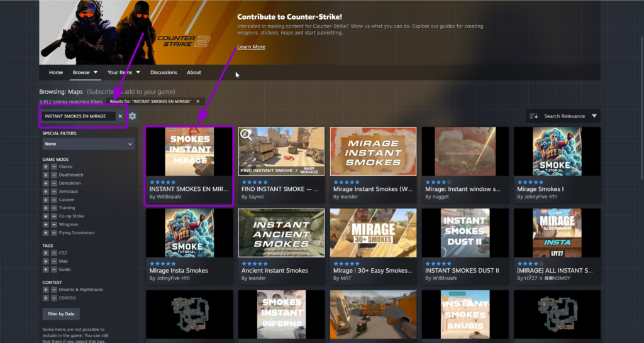This screenshot has height=343, width=644.
Task: Exclude the CS2 tag with minus icon
Action: coord(54,253)
